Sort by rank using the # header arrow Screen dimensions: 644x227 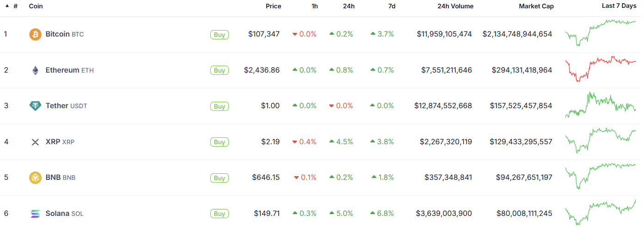(7, 6)
